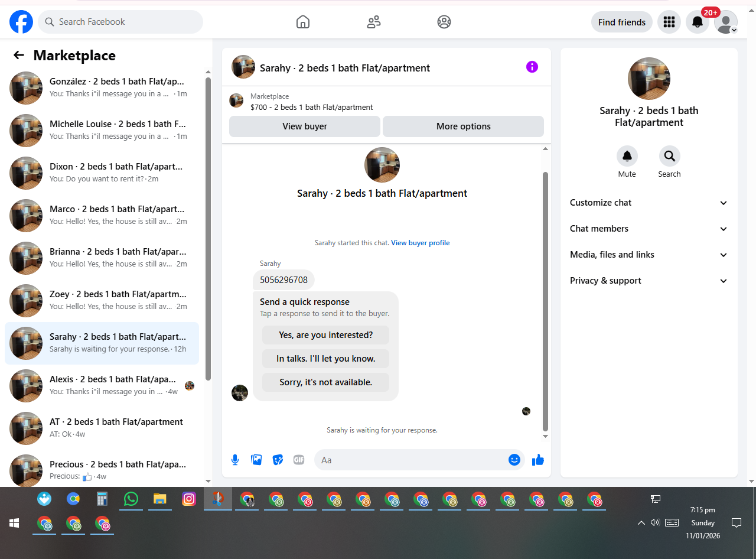Open the Groups icon in top navigation

click(x=444, y=22)
